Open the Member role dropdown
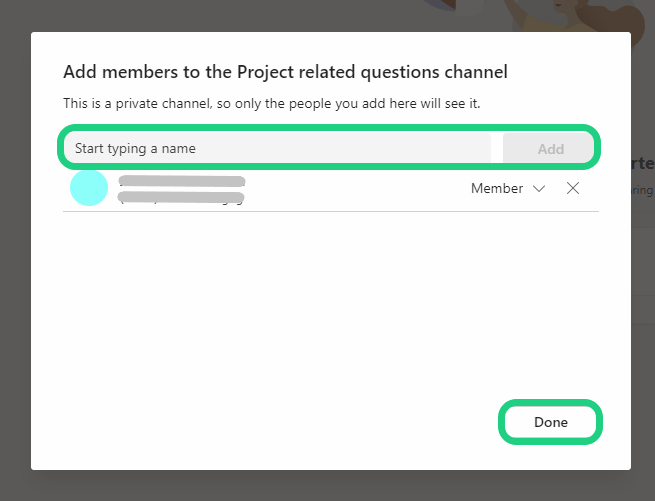 click(507, 188)
